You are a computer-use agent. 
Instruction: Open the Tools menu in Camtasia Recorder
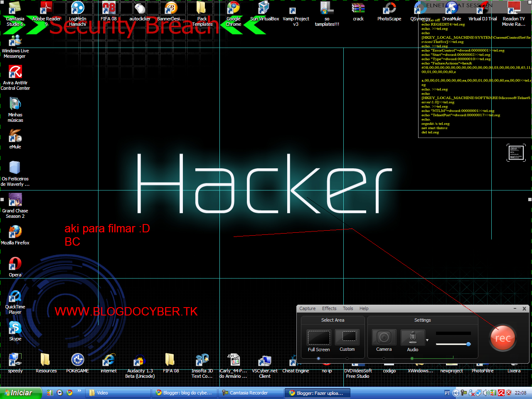pos(348,308)
